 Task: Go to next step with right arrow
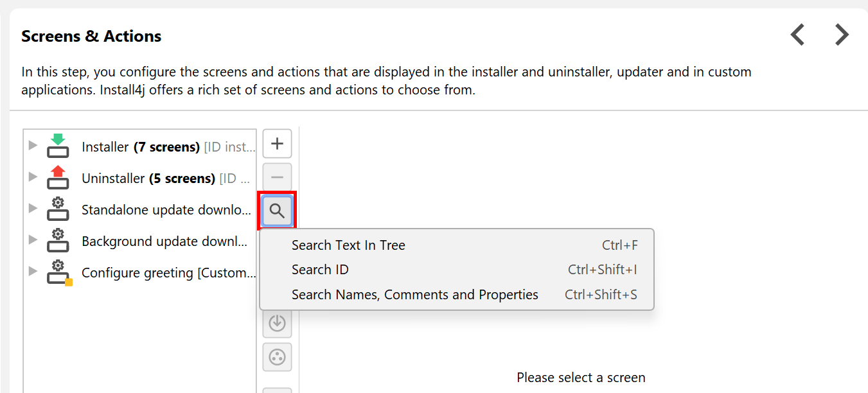(x=842, y=35)
